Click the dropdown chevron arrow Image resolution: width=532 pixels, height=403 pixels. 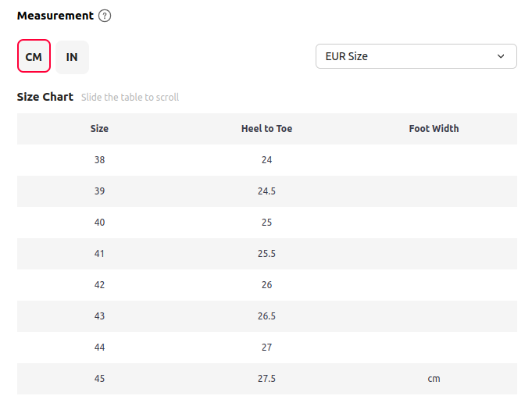point(501,56)
